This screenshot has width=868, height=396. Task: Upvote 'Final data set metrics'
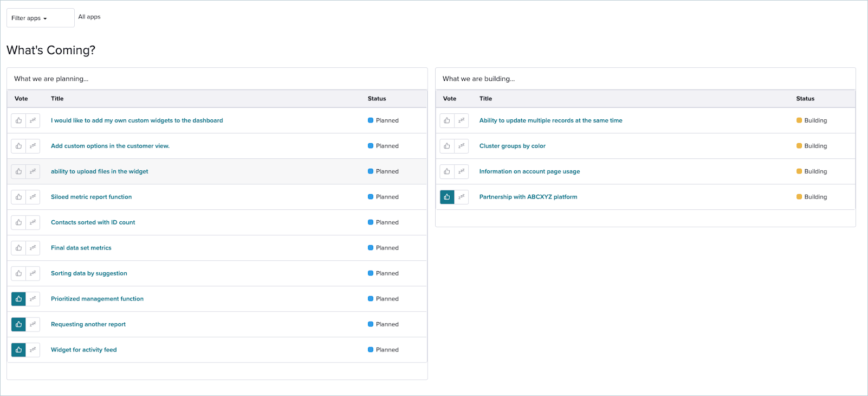pyautogui.click(x=18, y=248)
